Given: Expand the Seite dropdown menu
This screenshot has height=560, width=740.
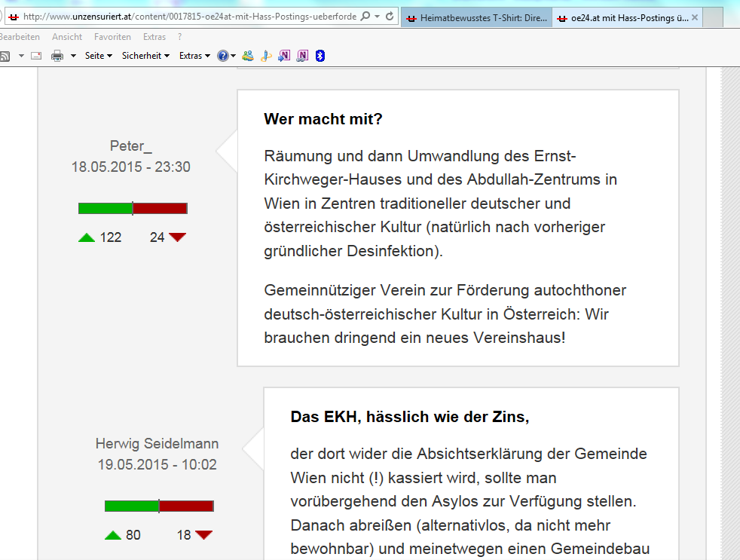Looking at the screenshot, I should coord(98,56).
